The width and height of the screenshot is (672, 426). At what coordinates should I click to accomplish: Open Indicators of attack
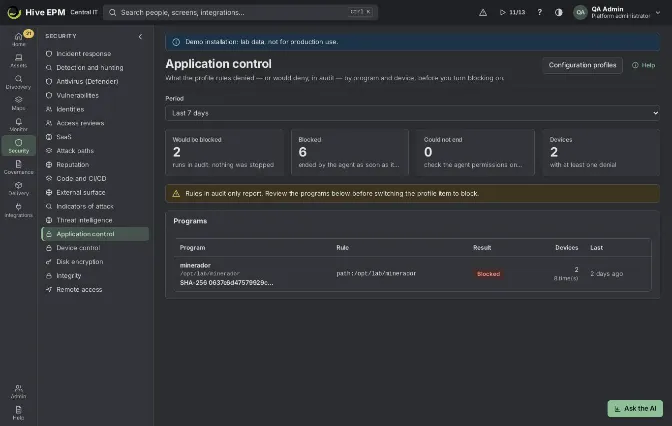pos(95,206)
